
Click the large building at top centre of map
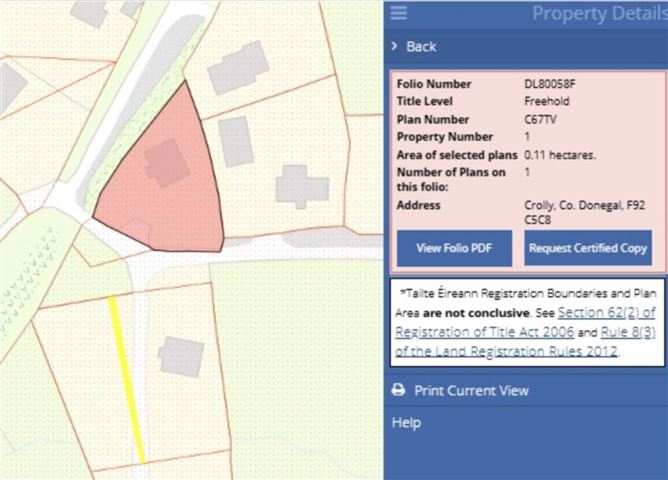[238, 67]
